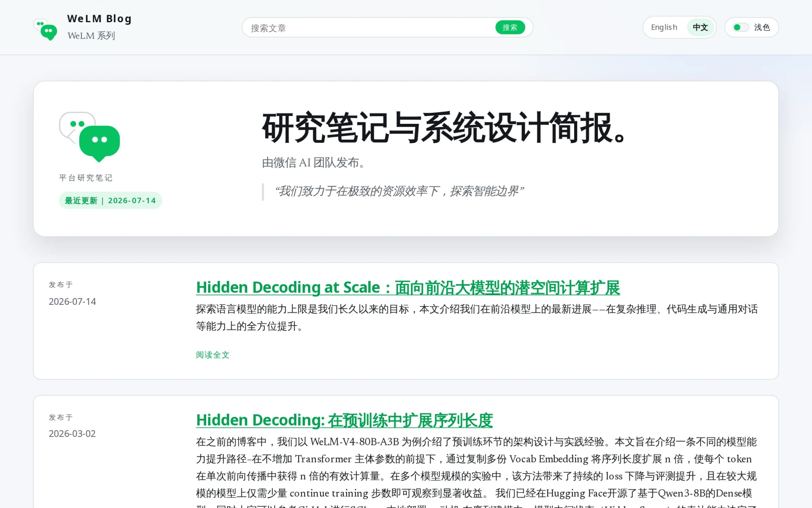Screen dimensions: 812x508
Task: Click the 2026-03-02 publish date
Action: [x=72, y=434]
